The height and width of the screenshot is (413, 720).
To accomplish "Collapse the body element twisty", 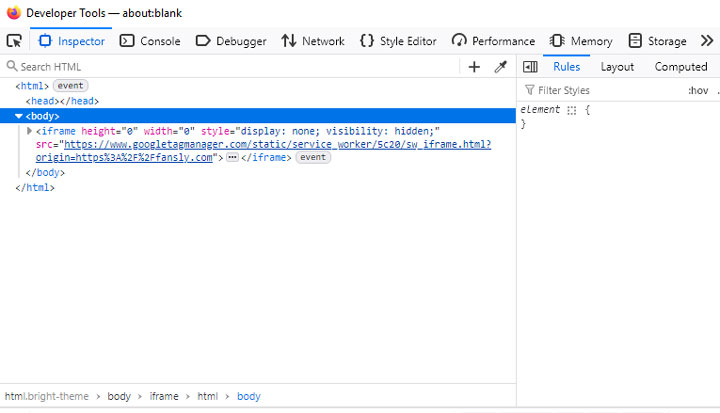I will click(x=18, y=116).
